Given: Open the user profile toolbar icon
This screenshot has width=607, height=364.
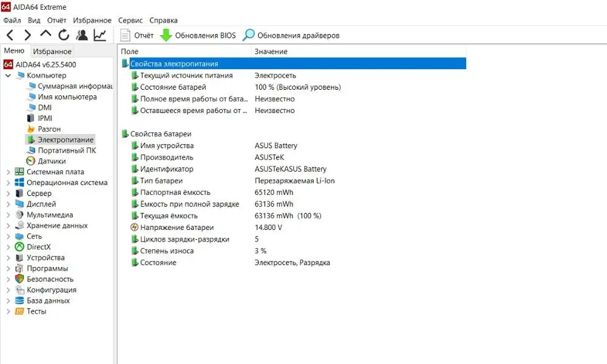Looking at the screenshot, I should [82, 35].
